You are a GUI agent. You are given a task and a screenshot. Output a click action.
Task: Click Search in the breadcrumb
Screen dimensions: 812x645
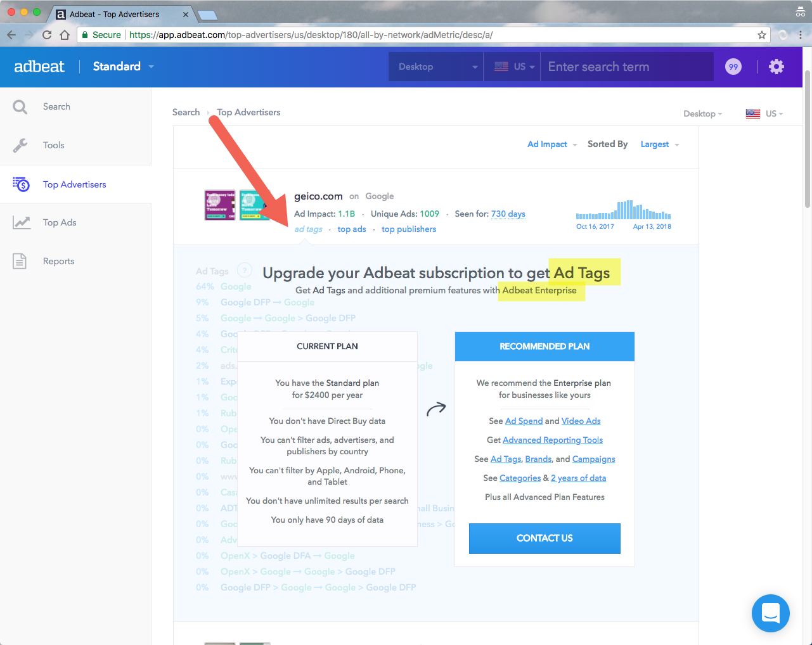(x=186, y=112)
